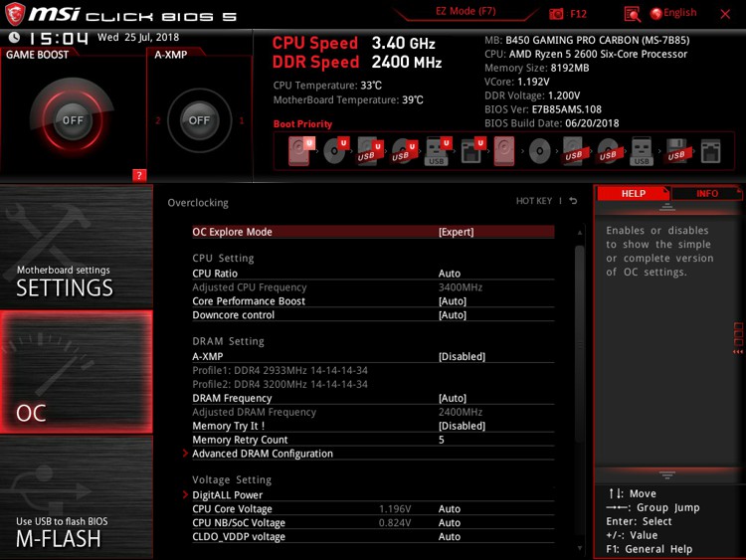Click the GAME BOOST header label
746x560 pixels.
click(x=37, y=55)
